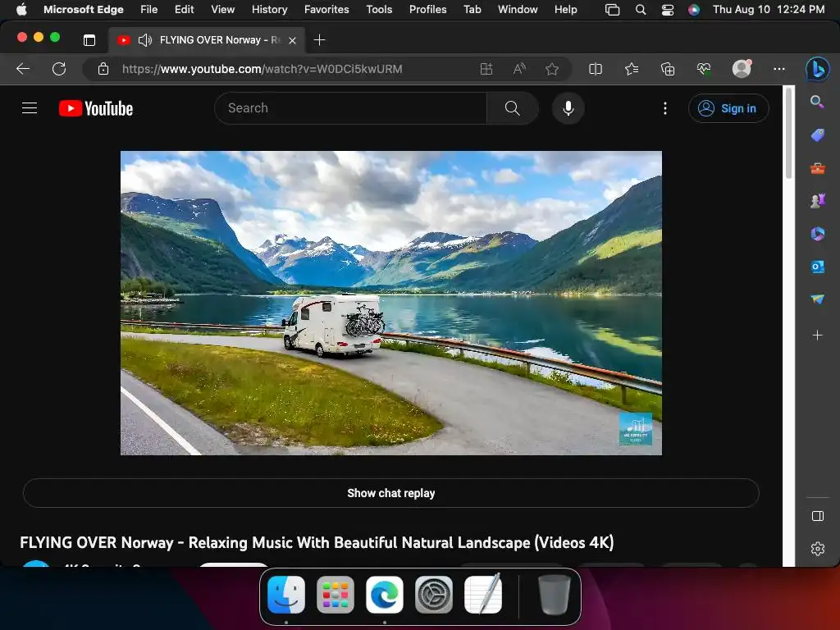Screen dimensions: 840x630
Task: Toggle the sidebar visibility panel icon
Action: pyautogui.click(x=818, y=516)
